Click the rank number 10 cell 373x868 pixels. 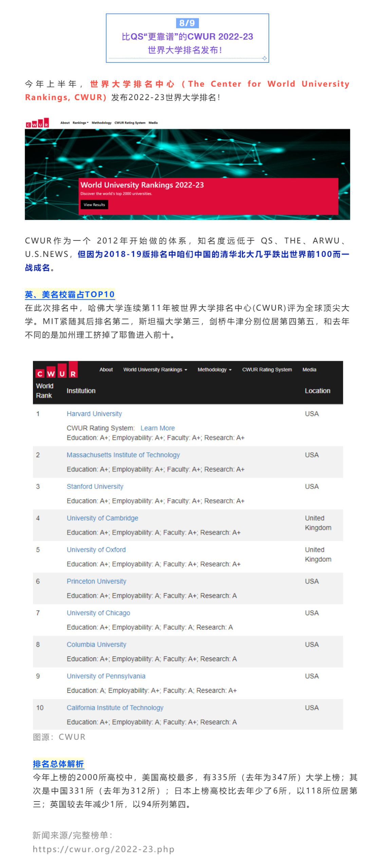40,707
